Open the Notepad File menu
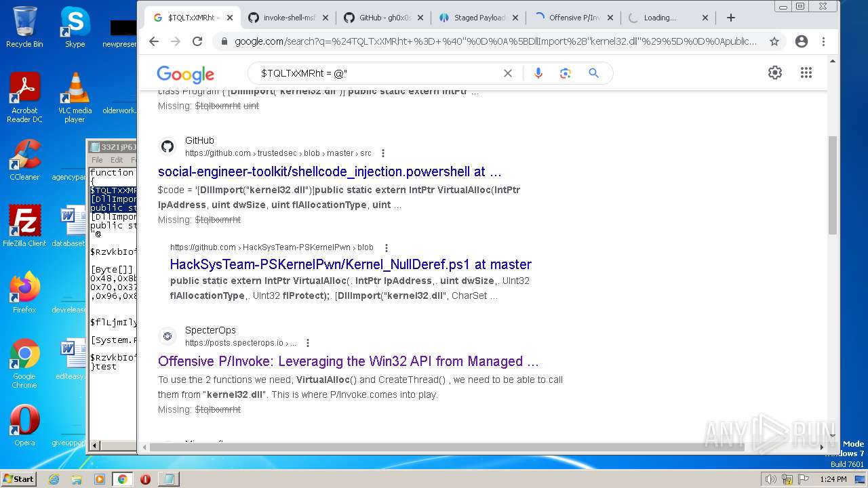This screenshot has width=868, height=488. pyautogui.click(x=97, y=160)
